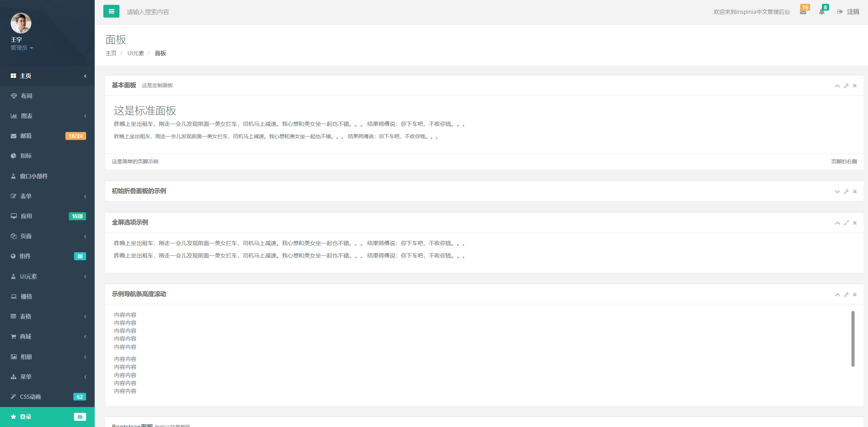The image size is (868, 427).
Task: Open 登录 sidebar menu item
Action: point(47,417)
